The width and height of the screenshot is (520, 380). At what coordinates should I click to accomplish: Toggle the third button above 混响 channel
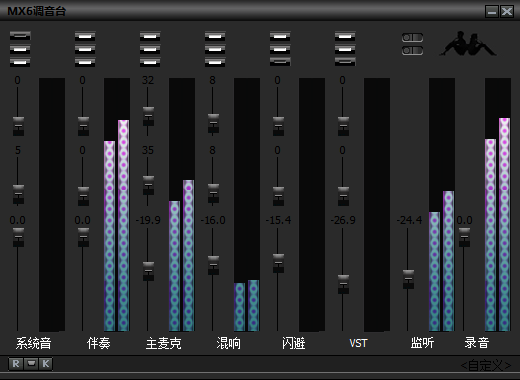215,62
